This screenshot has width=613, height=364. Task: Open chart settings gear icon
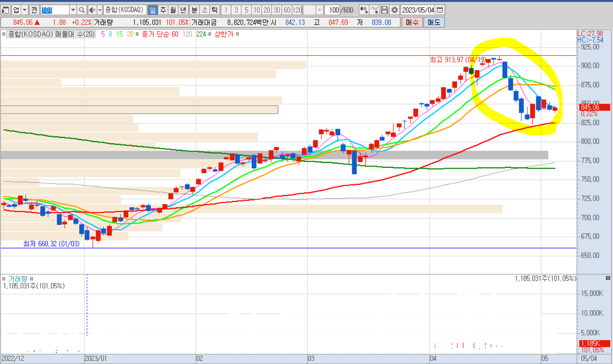click(x=395, y=10)
